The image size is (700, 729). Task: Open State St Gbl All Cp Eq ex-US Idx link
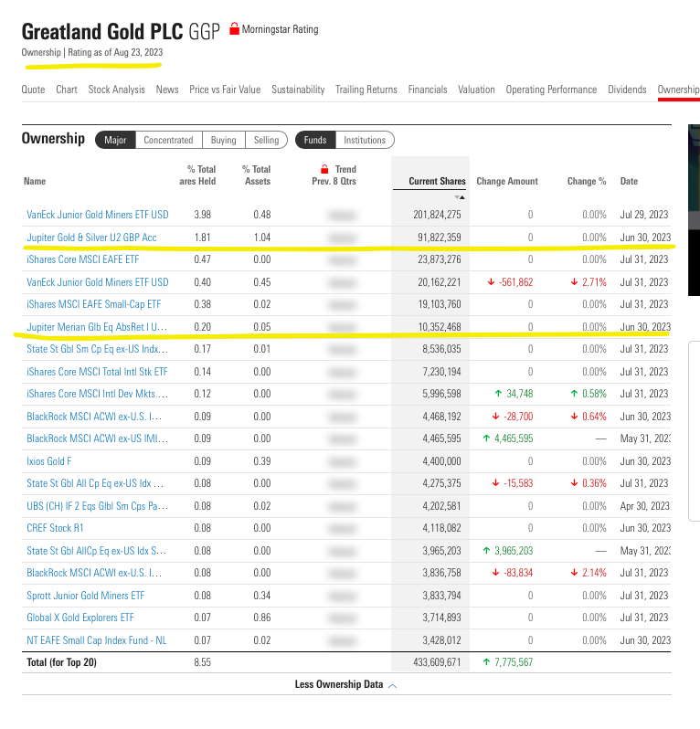point(95,483)
